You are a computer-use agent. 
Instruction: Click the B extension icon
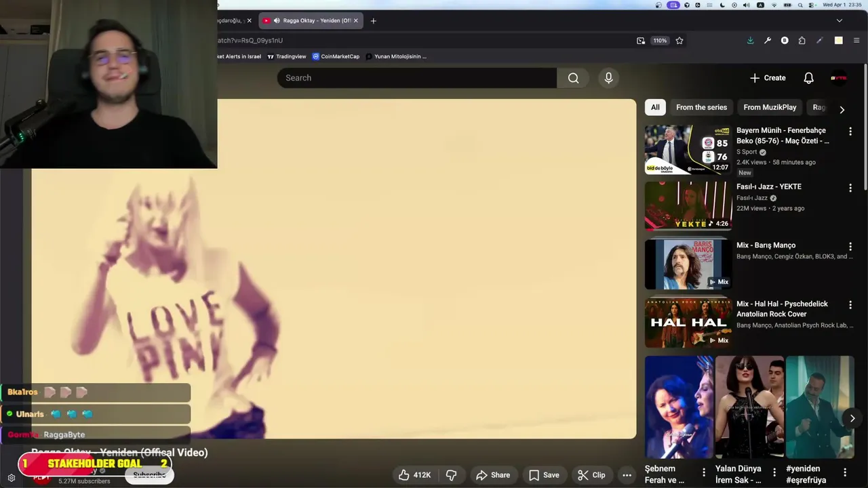(785, 41)
